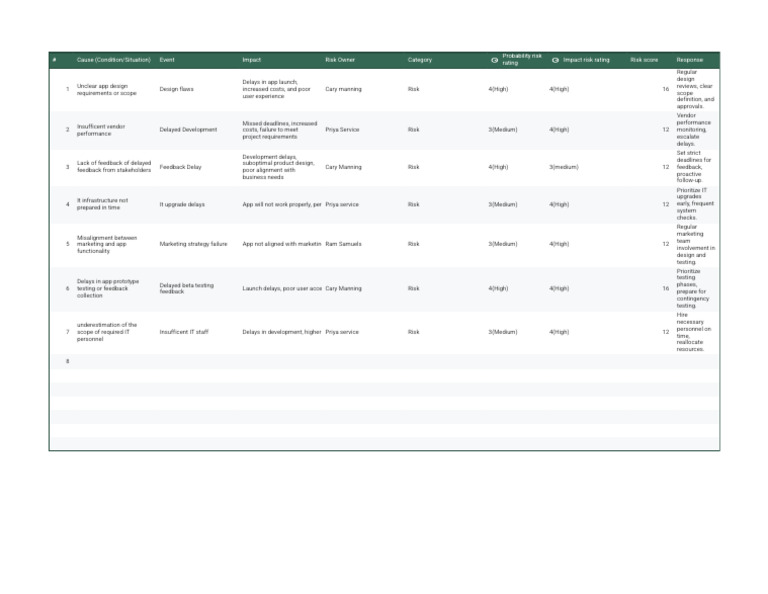Image resolution: width=768 pixels, height=594 pixels.
Task: Select the Impact column header
Action: pos(252,60)
